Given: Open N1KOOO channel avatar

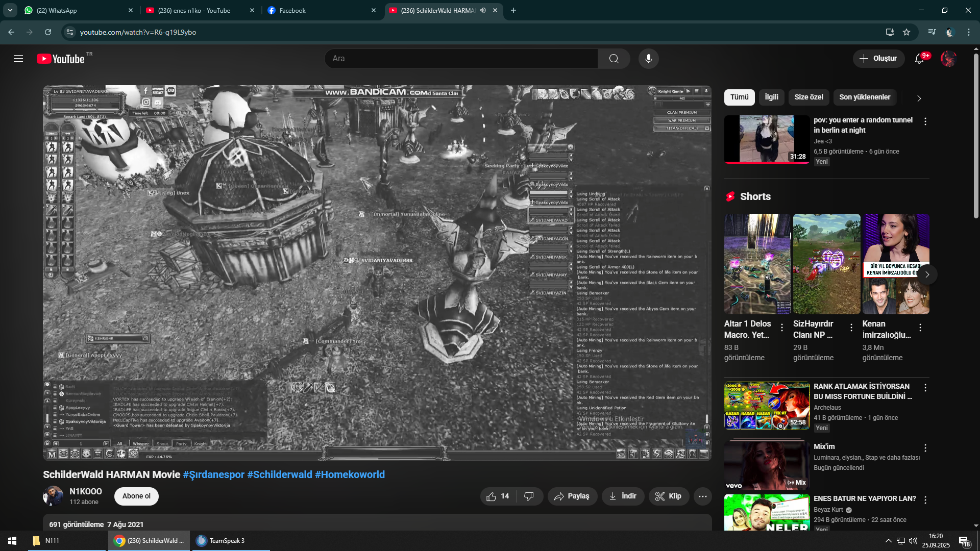Looking at the screenshot, I should coord(53,496).
